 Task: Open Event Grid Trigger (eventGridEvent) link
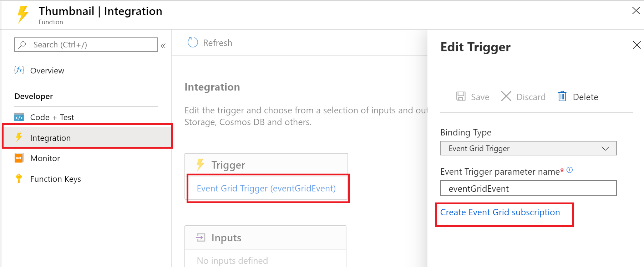[x=266, y=188]
